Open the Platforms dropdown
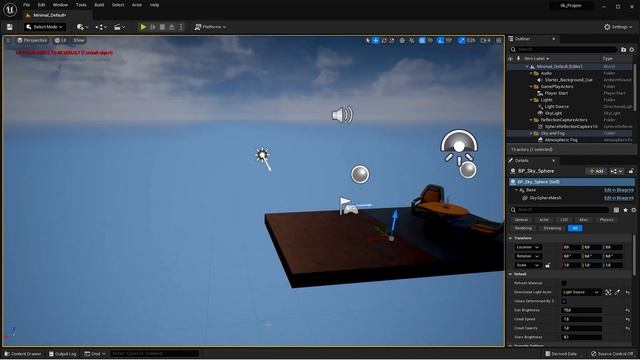This screenshot has width=640, height=360. pos(210,27)
